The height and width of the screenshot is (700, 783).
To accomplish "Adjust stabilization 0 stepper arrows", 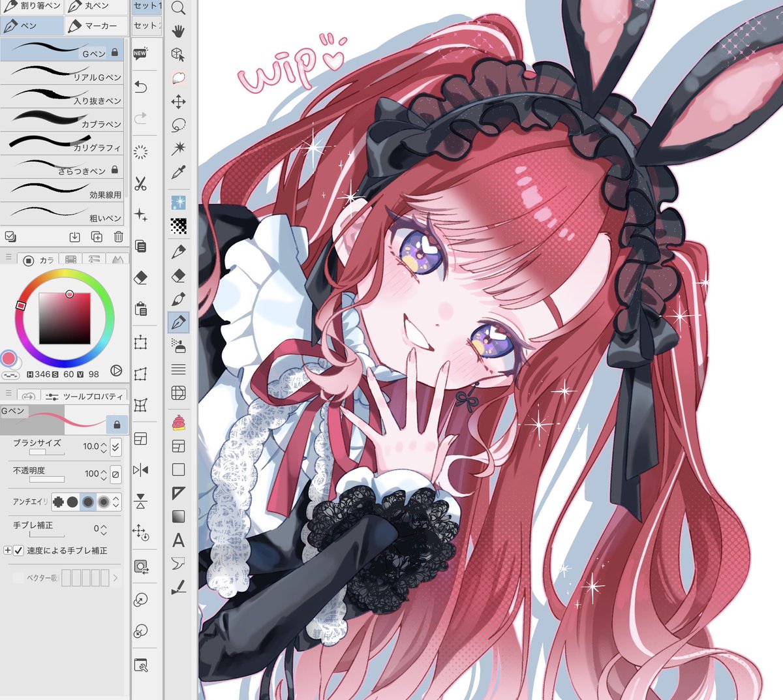I will click(104, 529).
